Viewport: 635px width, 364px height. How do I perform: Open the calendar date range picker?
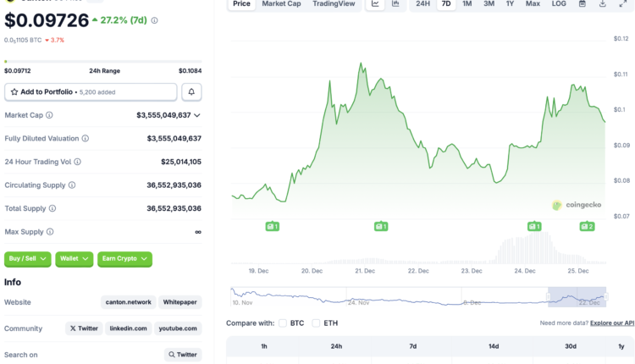(x=605, y=4)
